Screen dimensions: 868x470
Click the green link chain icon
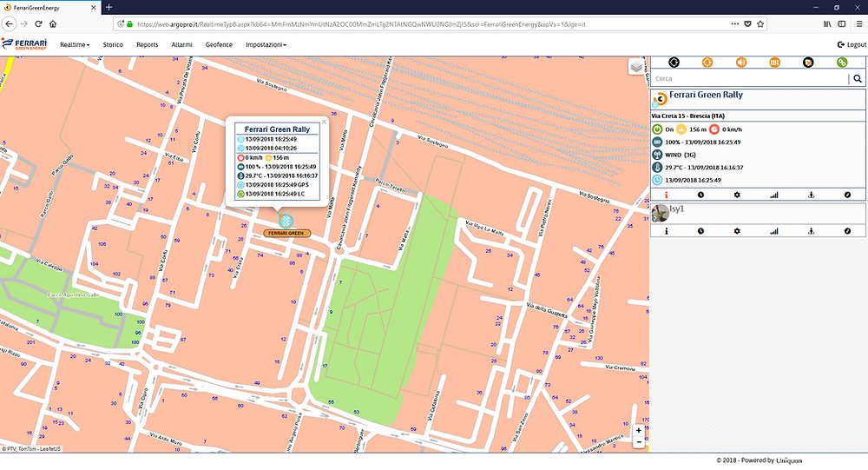(x=842, y=63)
